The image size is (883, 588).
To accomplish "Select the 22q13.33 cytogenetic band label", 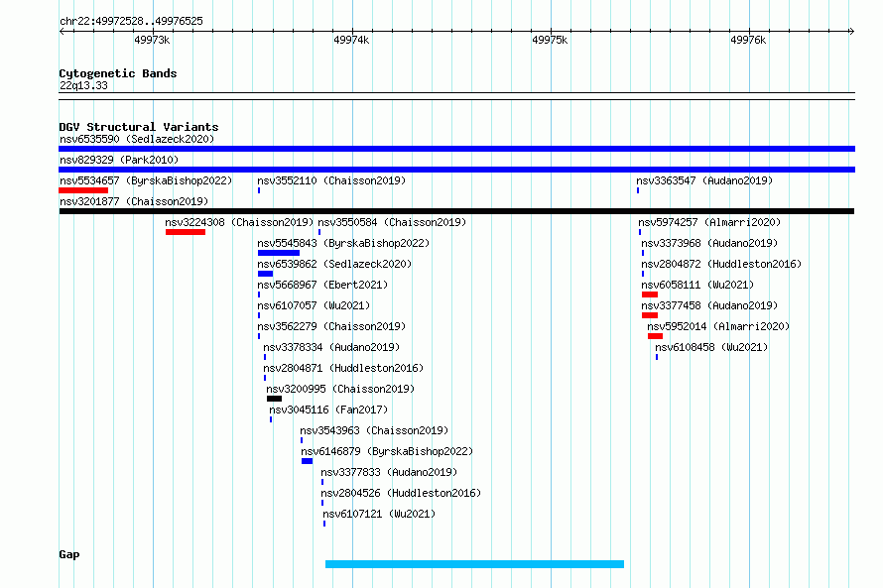I will tap(83, 85).
